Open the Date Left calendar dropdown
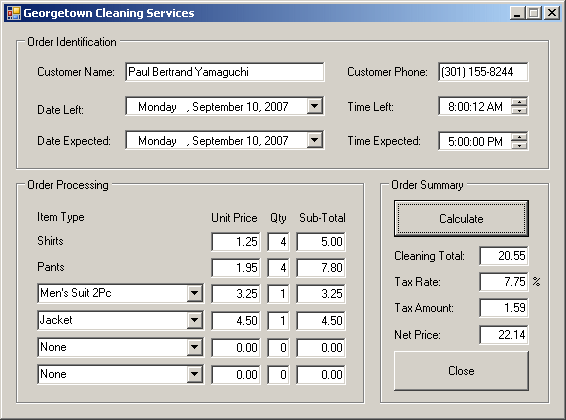 (x=315, y=106)
